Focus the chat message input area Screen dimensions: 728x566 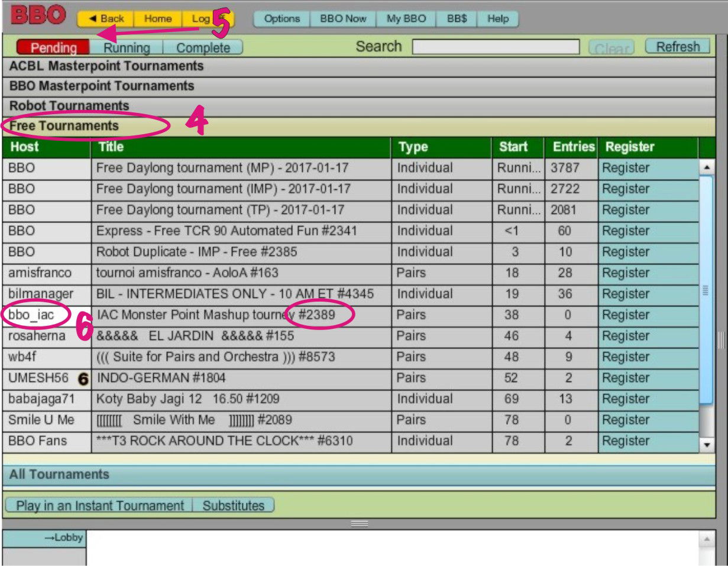coord(393,548)
